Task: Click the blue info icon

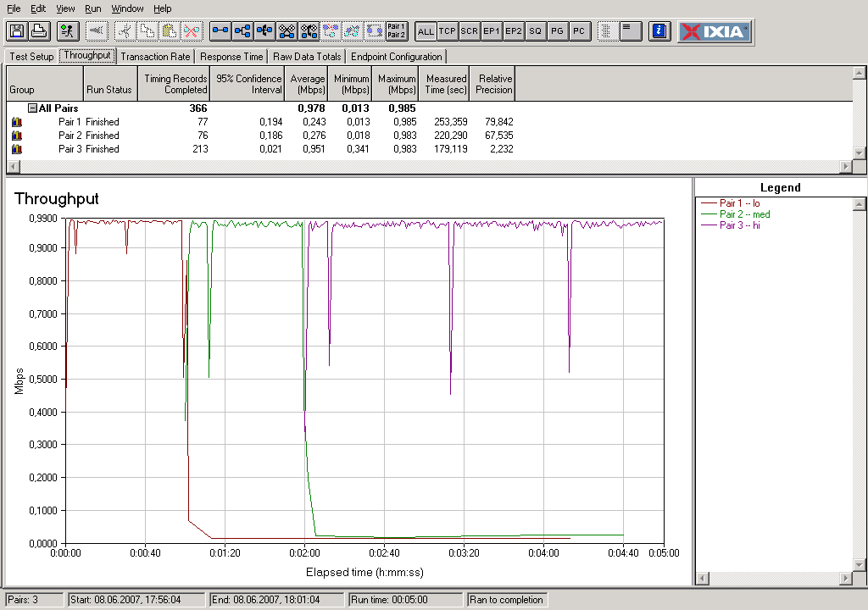Action: point(659,31)
